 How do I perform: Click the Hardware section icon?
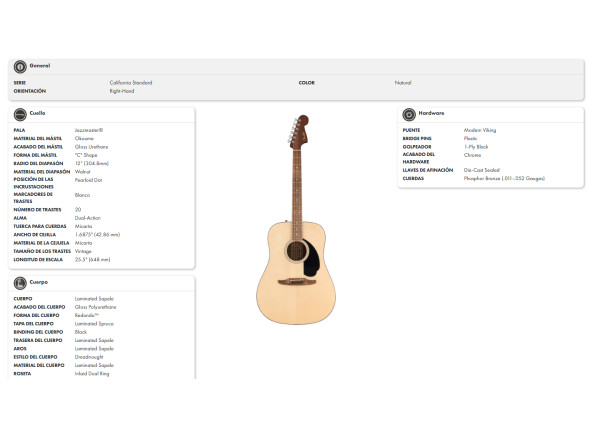[409, 114]
